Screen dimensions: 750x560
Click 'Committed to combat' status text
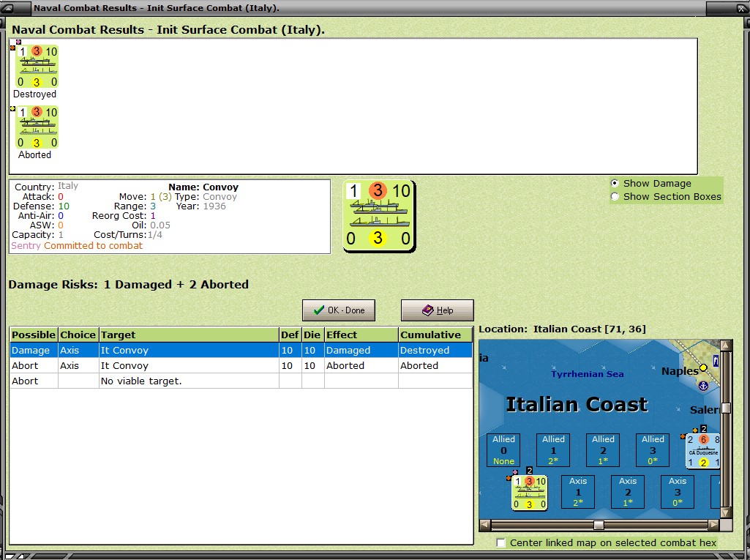point(93,245)
